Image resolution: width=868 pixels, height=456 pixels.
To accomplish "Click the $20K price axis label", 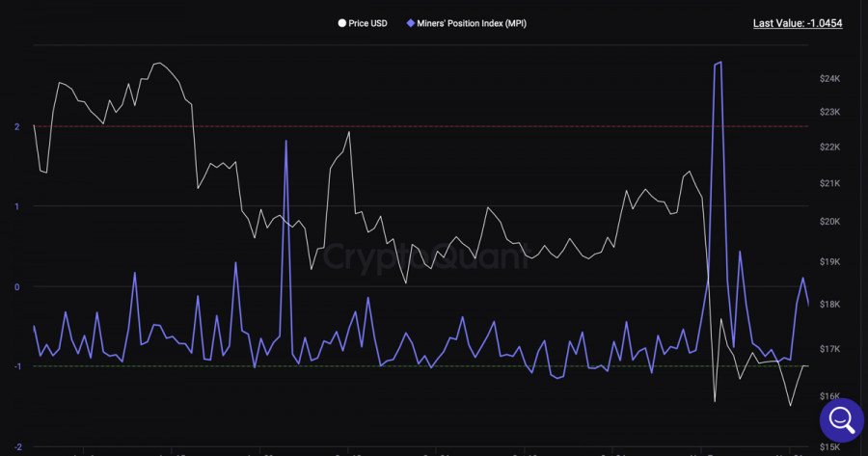I will tap(830, 222).
